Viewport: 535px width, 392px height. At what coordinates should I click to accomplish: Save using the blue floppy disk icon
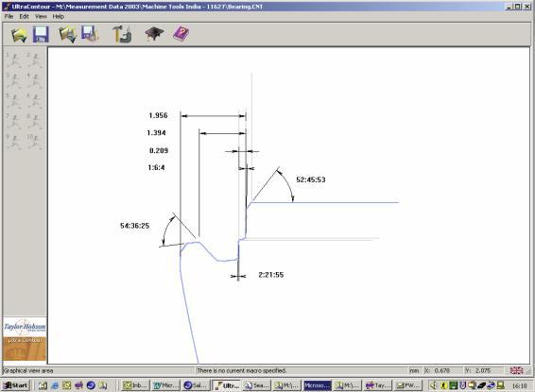coord(41,34)
